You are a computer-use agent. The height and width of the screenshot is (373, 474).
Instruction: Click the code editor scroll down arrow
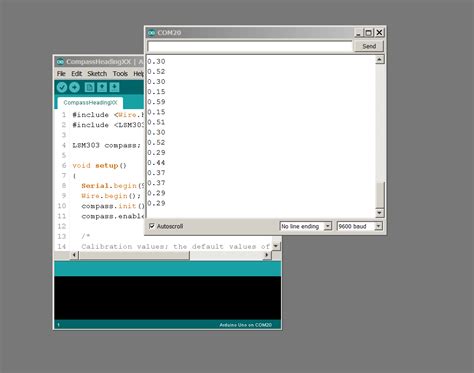(x=276, y=246)
